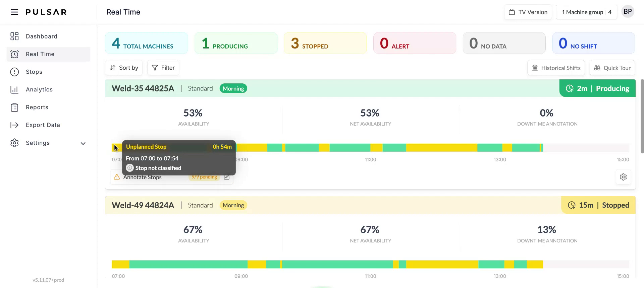
Task: Expand the Settings chevron in sidebar
Action: click(83, 143)
